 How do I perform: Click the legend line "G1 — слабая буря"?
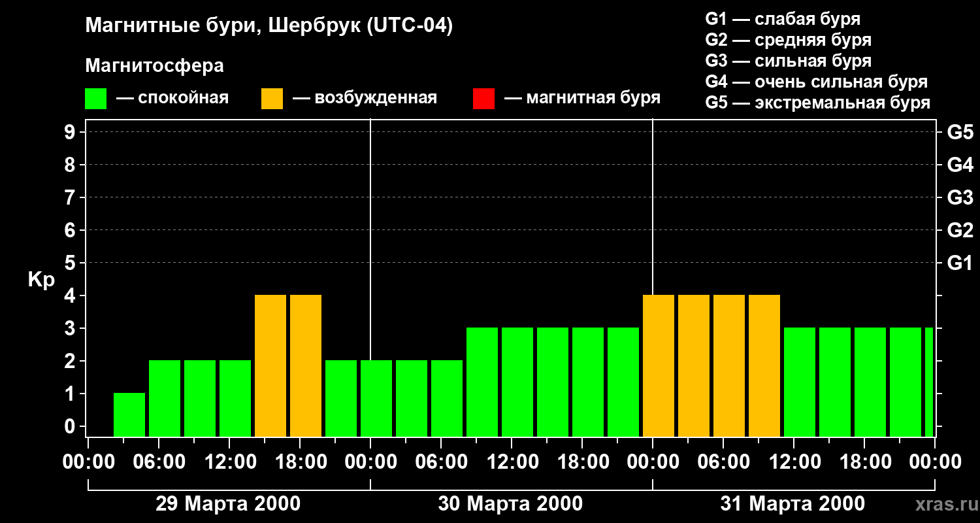tap(783, 19)
